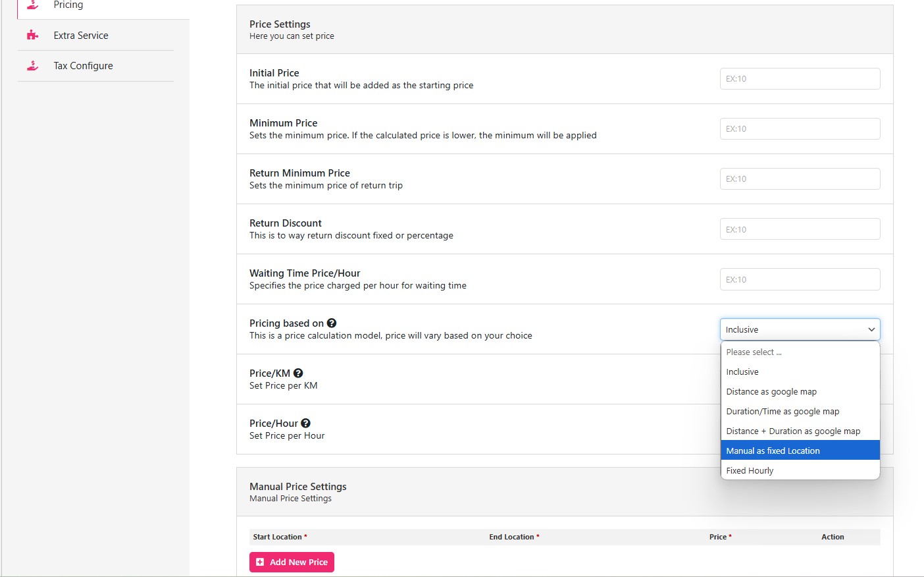Click the Extra Service puzzle icon
Viewport: 924px width, 577px height.
[x=32, y=36]
